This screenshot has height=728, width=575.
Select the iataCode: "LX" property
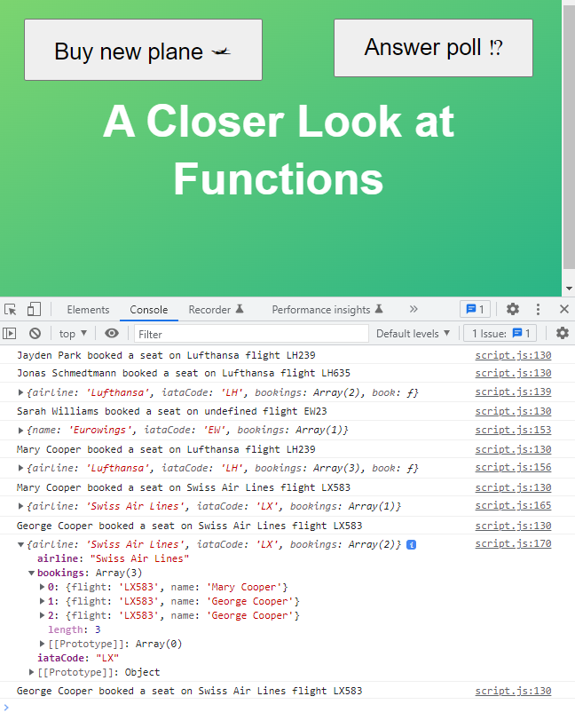click(78, 659)
